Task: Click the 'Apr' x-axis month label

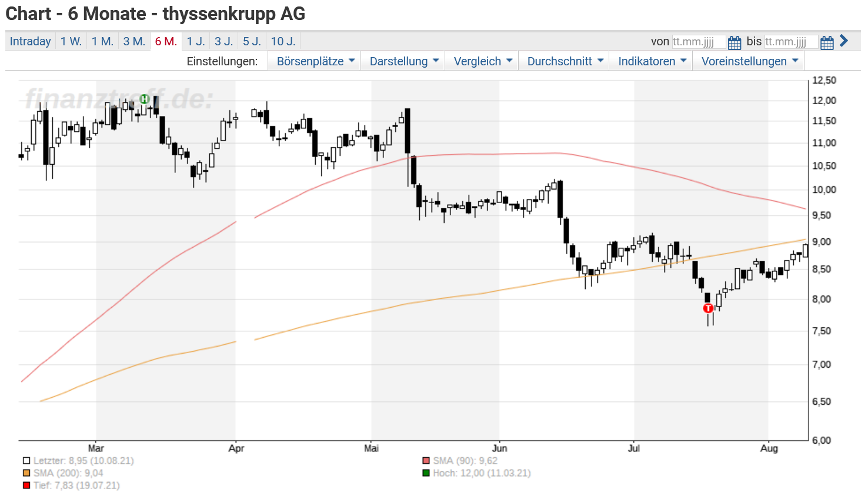Action: [236, 448]
